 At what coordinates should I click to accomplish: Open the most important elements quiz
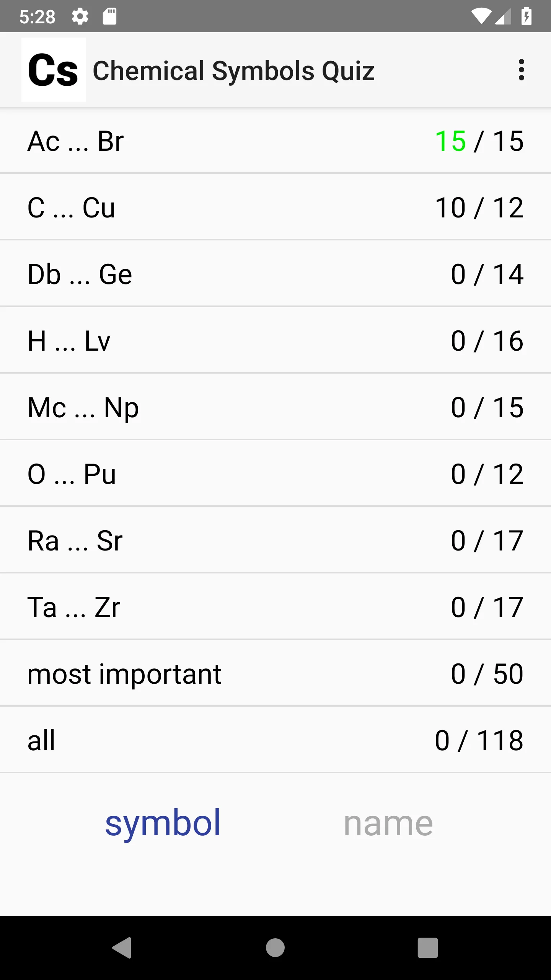click(x=275, y=673)
